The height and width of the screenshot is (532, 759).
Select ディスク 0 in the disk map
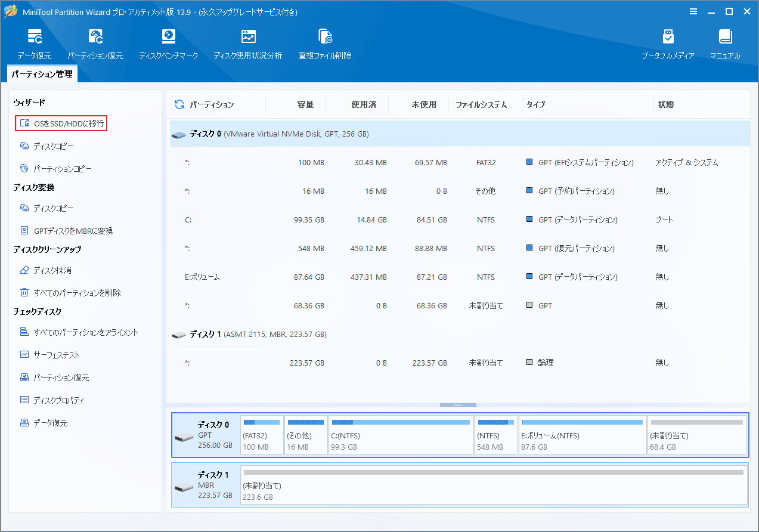pos(206,435)
